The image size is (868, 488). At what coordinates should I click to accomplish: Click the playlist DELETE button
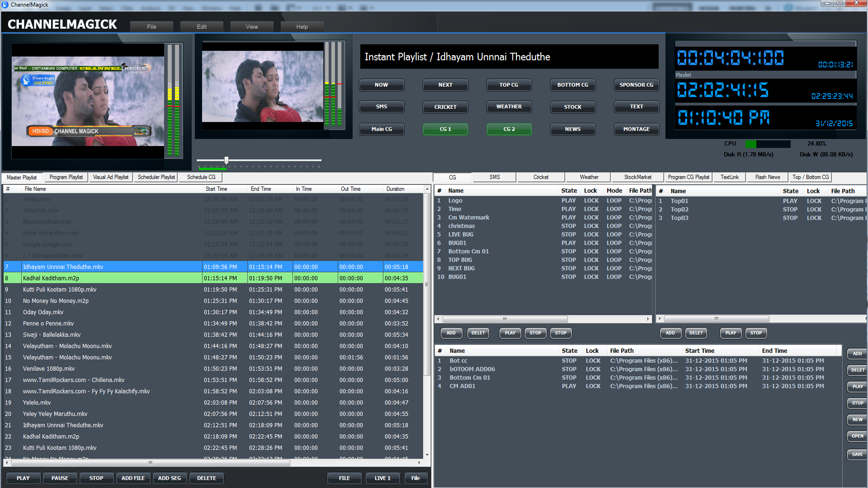pyautogui.click(x=207, y=478)
